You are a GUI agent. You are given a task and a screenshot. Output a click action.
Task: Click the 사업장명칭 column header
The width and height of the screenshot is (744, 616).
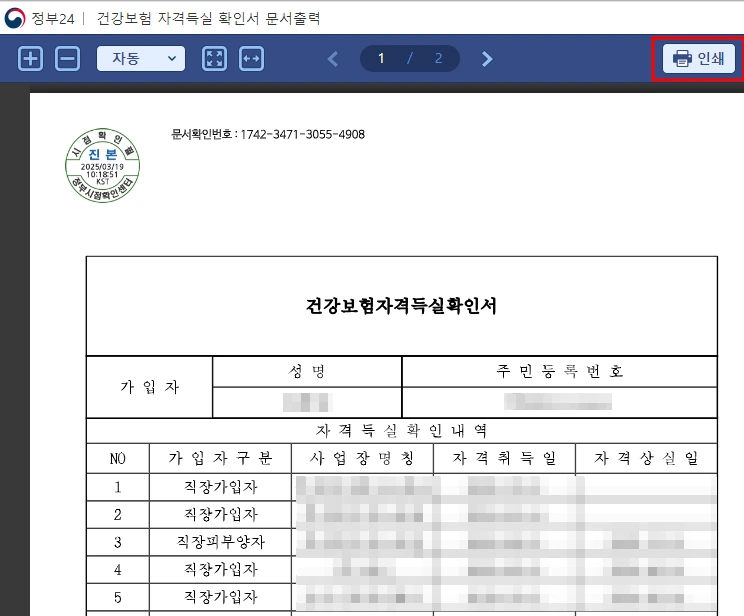click(362, 458)
